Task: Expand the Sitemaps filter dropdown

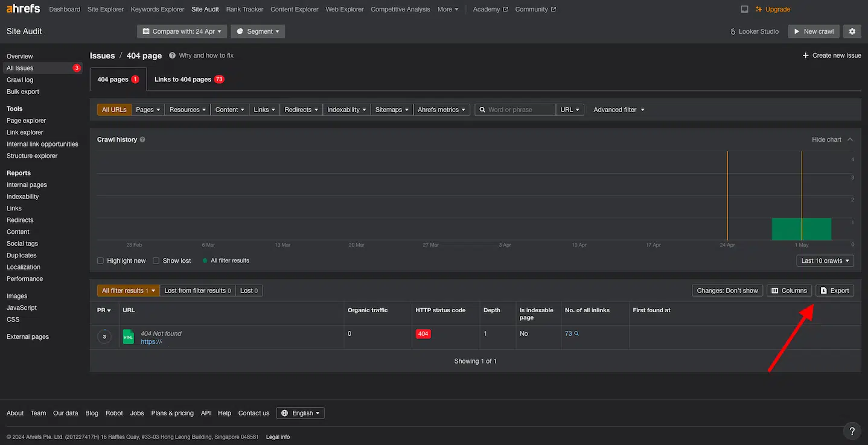Action: click(x=392, y=110)
